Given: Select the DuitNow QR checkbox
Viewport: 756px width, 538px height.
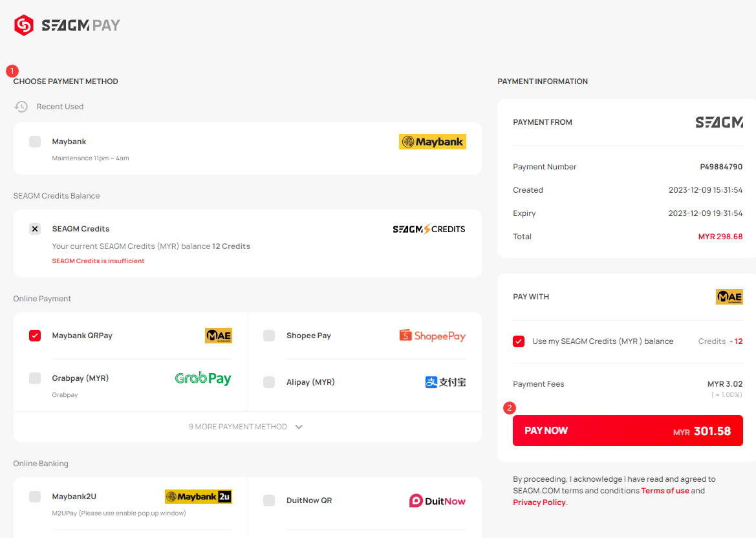Looking at the screenshot, I should coord(269,500).
